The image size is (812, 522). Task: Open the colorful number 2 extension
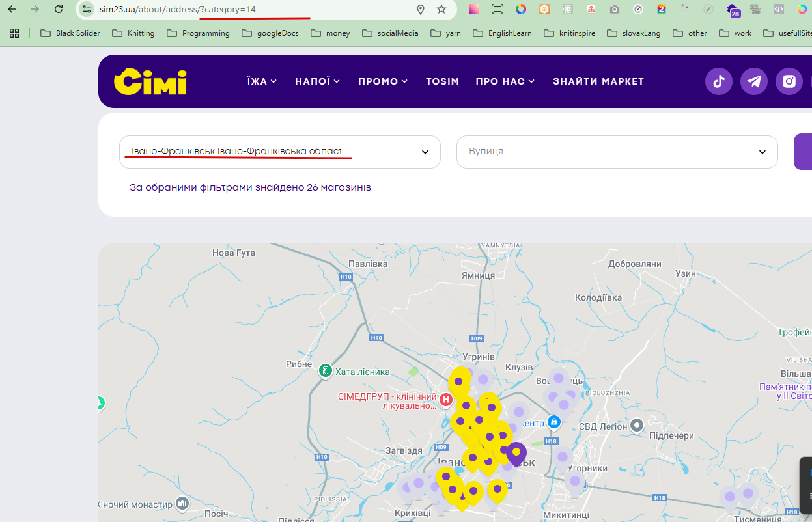click(662, 9)
